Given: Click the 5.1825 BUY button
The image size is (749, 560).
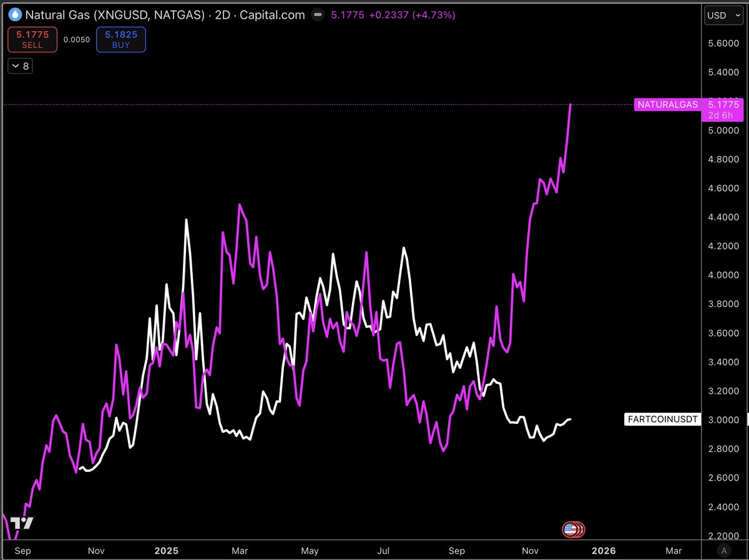Looking at the screenshot, I should click(x=121, y=40).
